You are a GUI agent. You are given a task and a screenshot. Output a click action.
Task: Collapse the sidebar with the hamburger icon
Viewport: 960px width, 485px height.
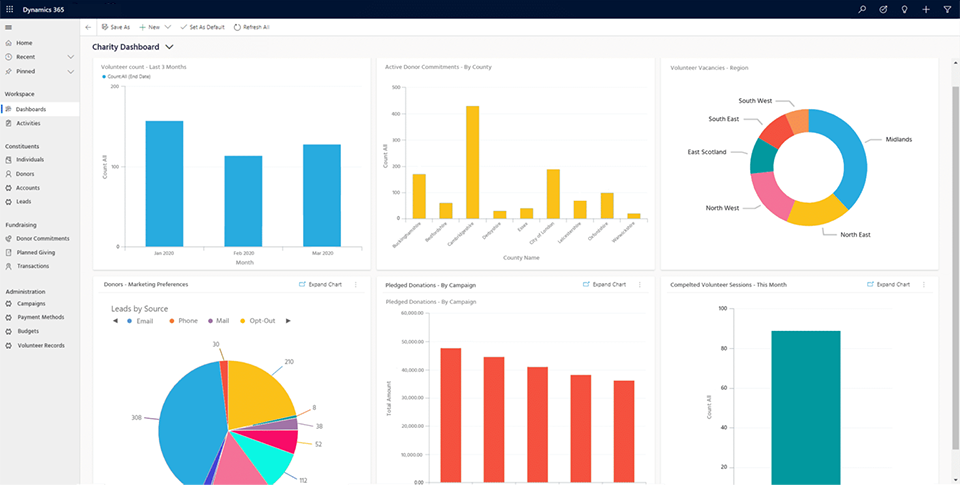click(x=9, y=27)
